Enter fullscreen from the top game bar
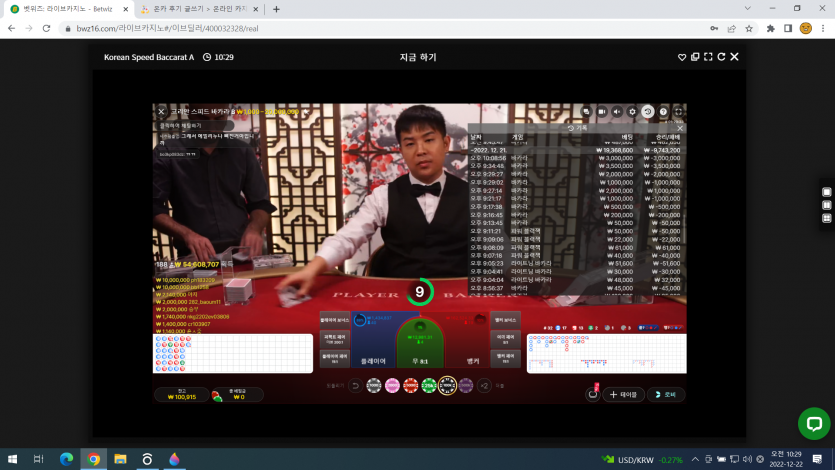835x470 pixels. (x=708, y=57)
